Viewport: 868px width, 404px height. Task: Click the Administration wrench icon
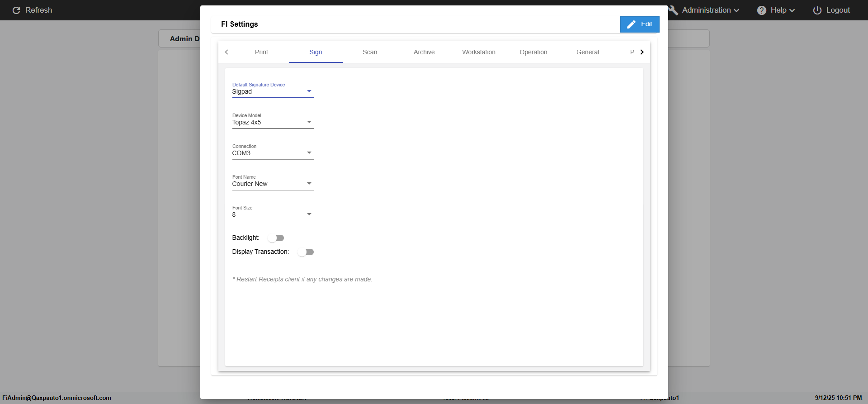(674, 10)
